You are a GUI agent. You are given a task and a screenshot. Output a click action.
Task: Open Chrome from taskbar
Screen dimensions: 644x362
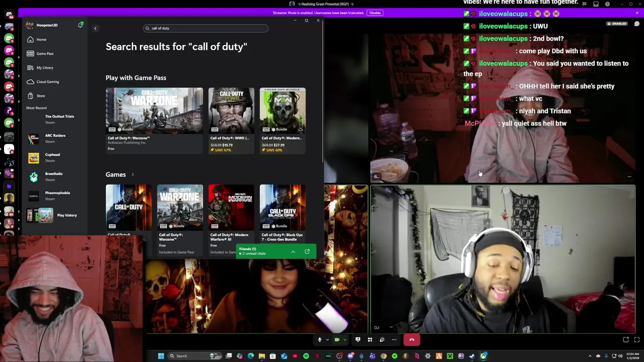click(x=383, y=356)
